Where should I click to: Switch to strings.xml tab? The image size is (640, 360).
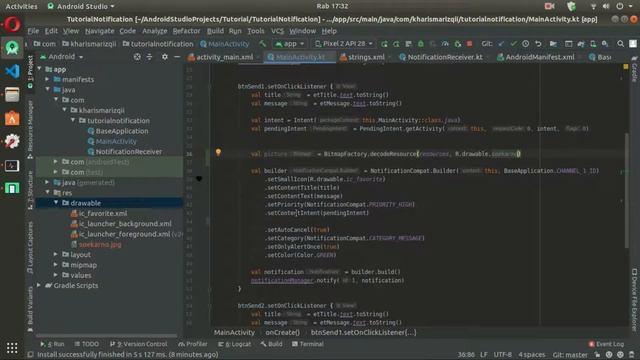[362, 57]
